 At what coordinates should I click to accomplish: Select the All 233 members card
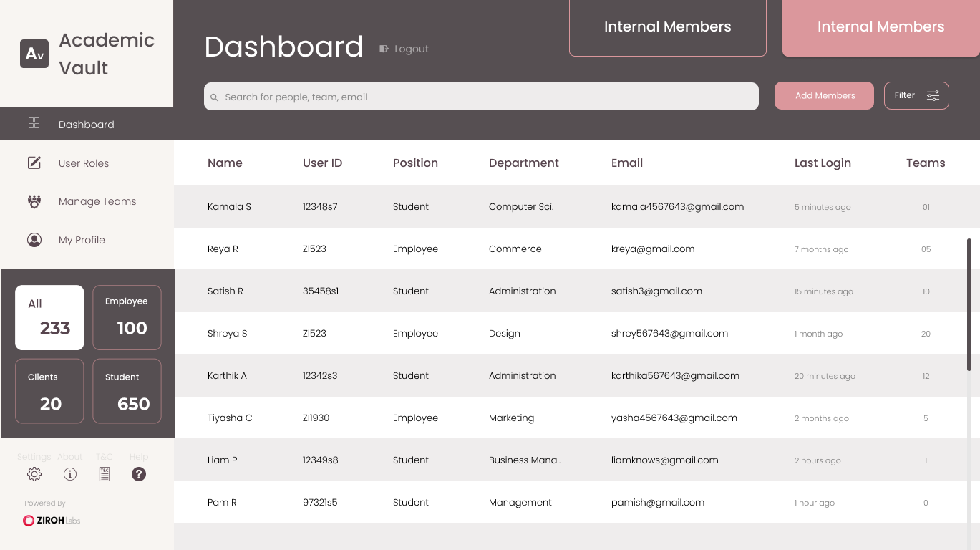click(49, 317)
